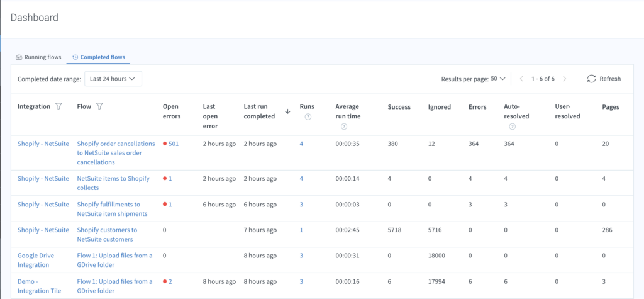
Task: Refresh the completed flows list
Action: 604,79
